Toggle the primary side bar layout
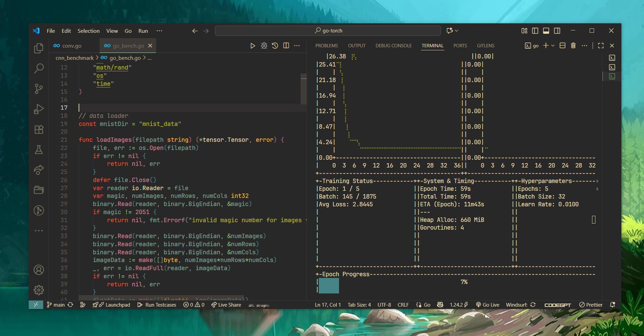The image size is (644, 336). tap(535, 31)
